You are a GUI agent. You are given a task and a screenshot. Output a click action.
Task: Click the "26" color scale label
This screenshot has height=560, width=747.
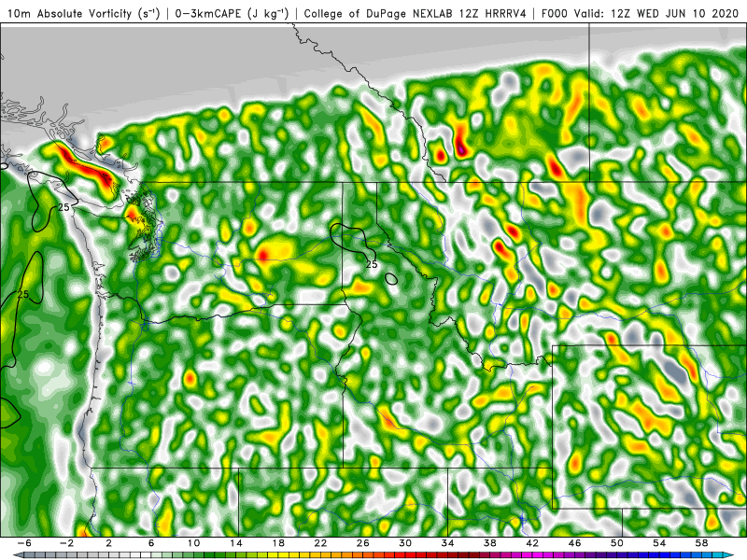(363, 543)
